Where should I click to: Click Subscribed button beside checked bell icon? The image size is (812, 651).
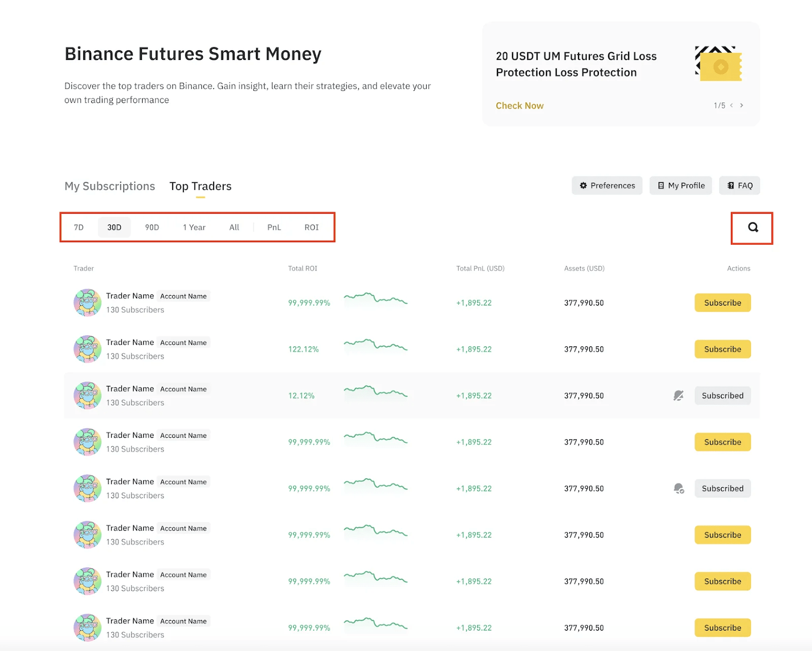[x=723, y=489]
